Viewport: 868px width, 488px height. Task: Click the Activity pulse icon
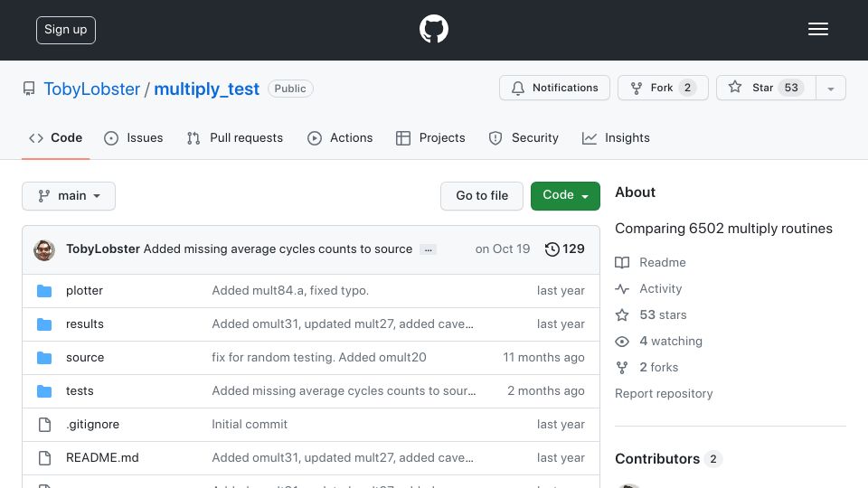click(x=622, y=289)
